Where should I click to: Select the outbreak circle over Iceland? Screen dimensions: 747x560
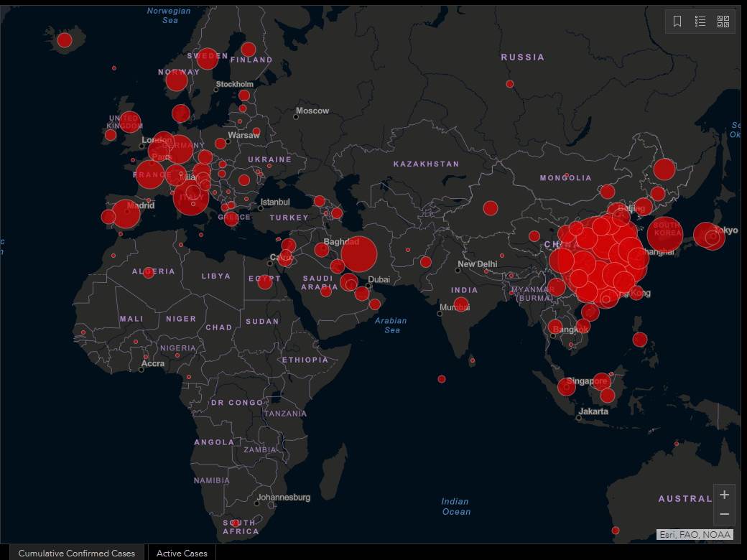click(x=63, y=40)
